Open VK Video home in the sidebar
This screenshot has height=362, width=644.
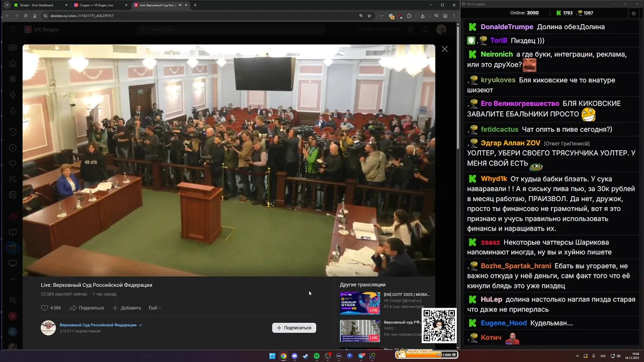coord(13,63)
